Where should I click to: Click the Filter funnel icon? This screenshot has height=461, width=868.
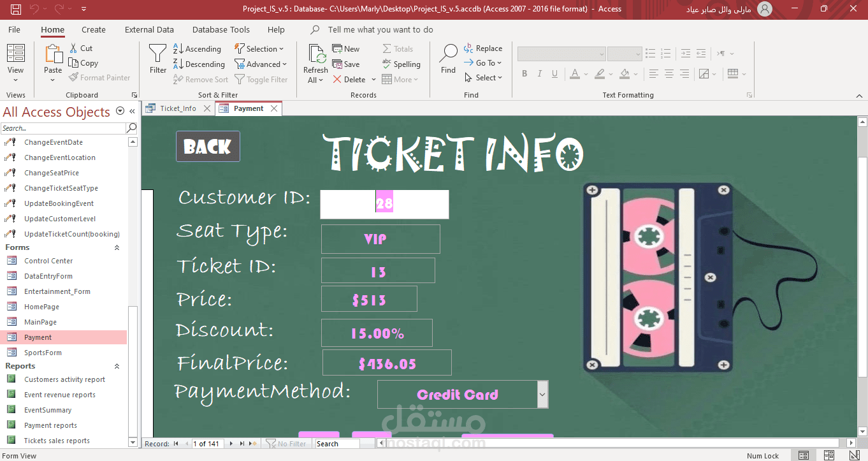tap(158, 54)
